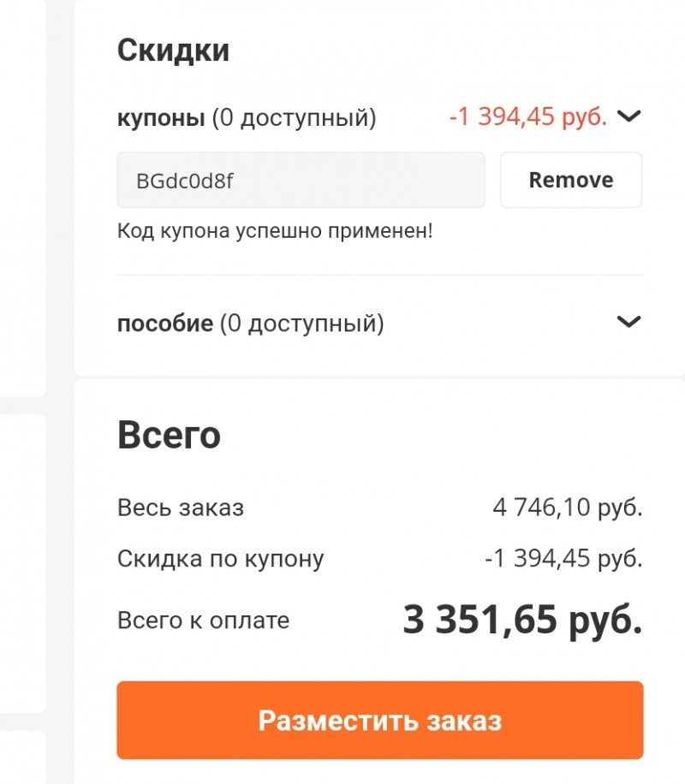Screen dimensions: 685x784
Task: Click the Код купона успешно применен message
Action: click(x=275, y=231)
